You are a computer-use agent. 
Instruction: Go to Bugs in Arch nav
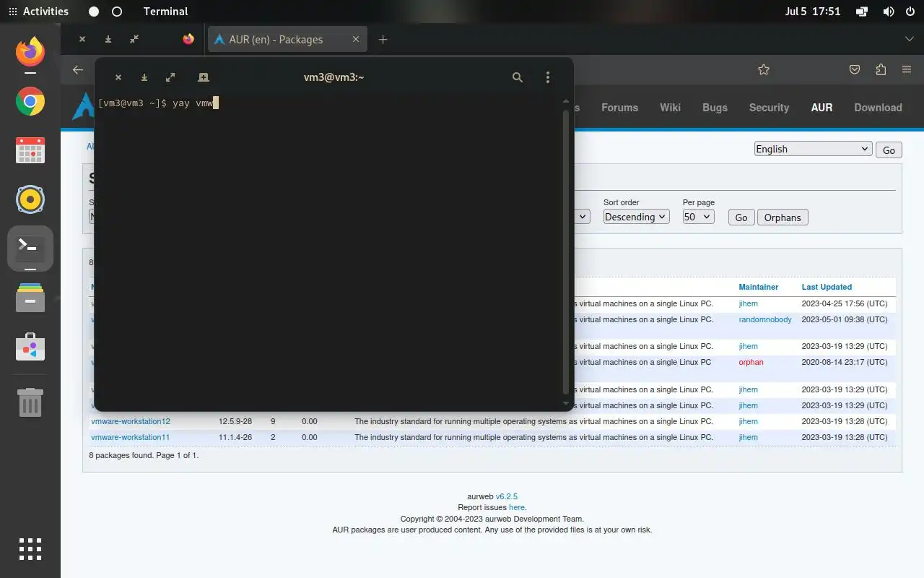click(x=715, y=108)
